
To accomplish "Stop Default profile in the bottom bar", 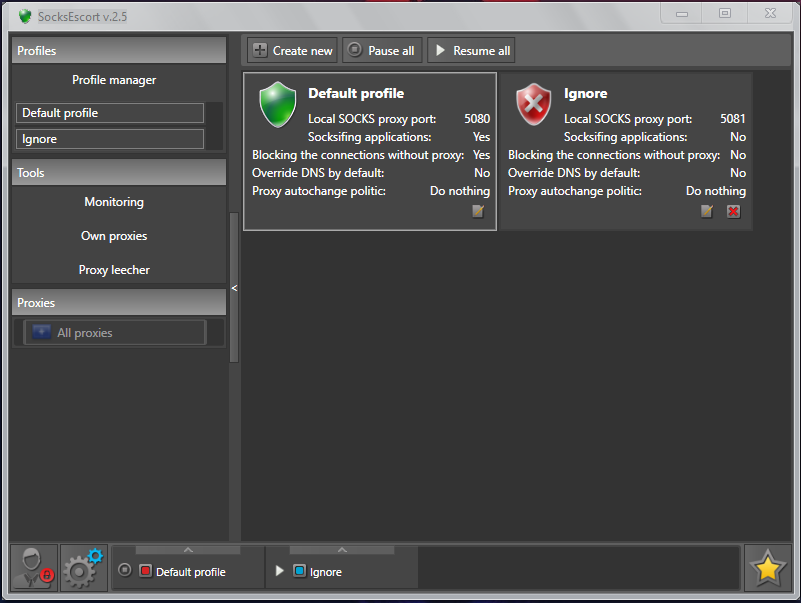I will click(x=125, y=570).
